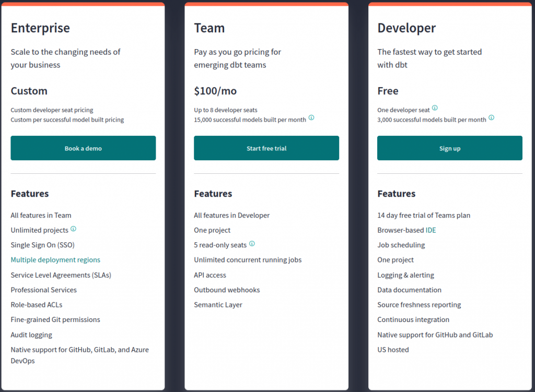Click Job scheduling feature
The width and height of the screenshot is (535, 392).
tap(401, 245)
